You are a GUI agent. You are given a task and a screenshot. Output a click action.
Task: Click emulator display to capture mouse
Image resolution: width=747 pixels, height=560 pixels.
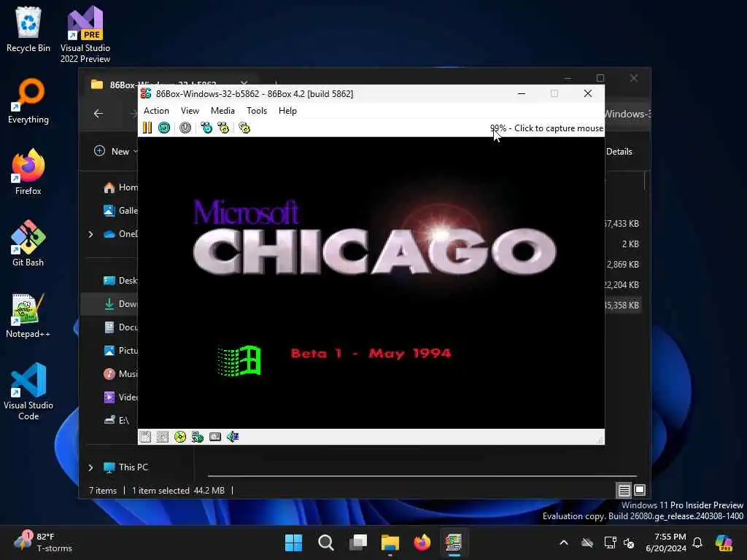click(371, 283)
